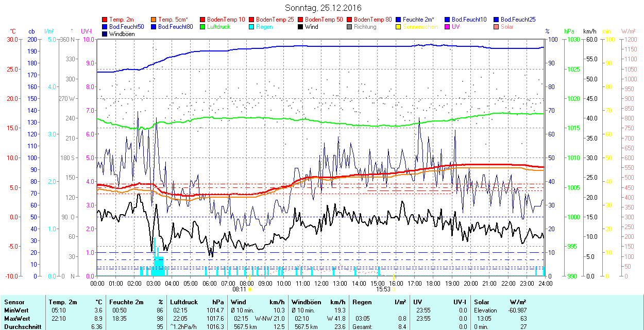Image resolution: width=644 pixels, height=330 pixels.
Task: Select the gray Richtung legend square
Action: (x=349, y=27)
